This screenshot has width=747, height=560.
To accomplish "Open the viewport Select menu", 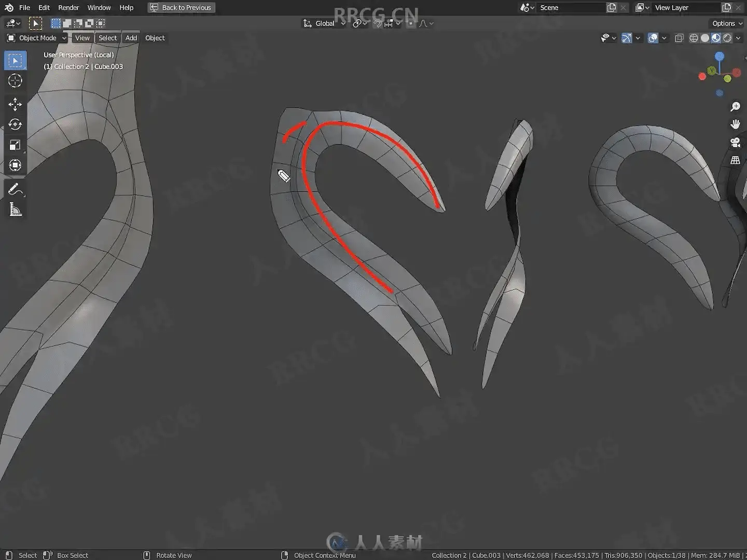I will pyautogui.click(x=107, y=38).
